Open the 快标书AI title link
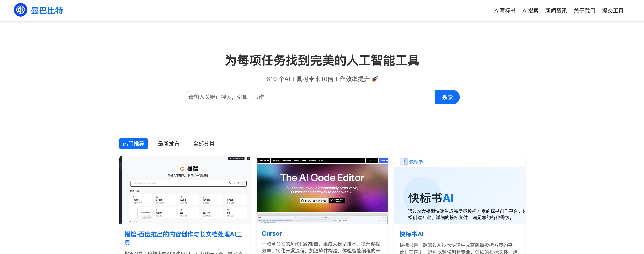The width and height of the screenshot is (644, 254). (x=411, y=234)
